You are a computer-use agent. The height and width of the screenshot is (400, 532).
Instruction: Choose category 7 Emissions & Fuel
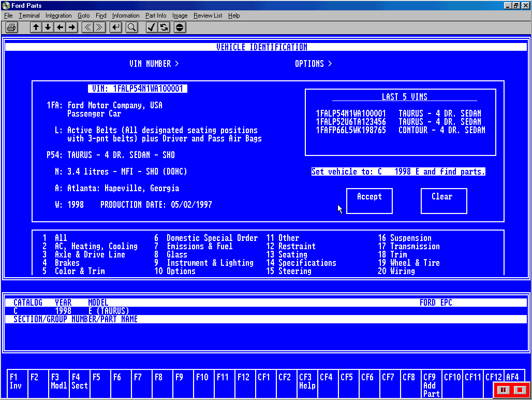click(194, 246)
